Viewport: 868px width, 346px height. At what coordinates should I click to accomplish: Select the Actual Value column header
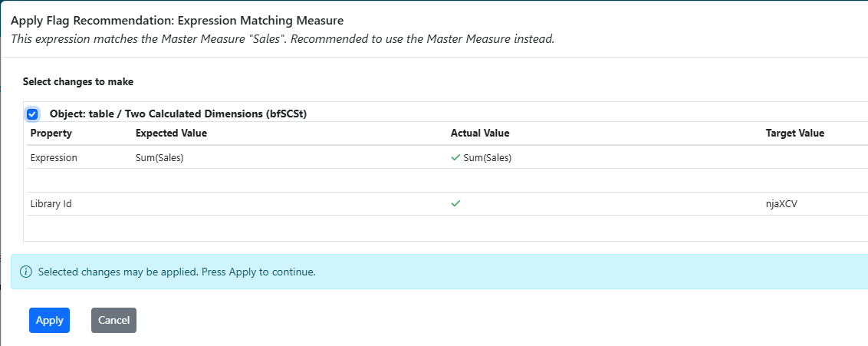(479, 133)
